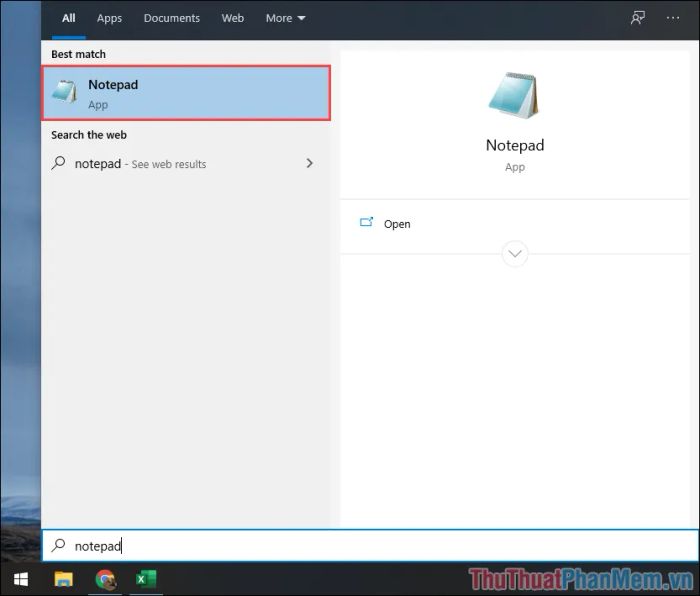Click the large Notepad icon in preview pane
The height and width of the screenshot is (596, 700).
(514, 96)
